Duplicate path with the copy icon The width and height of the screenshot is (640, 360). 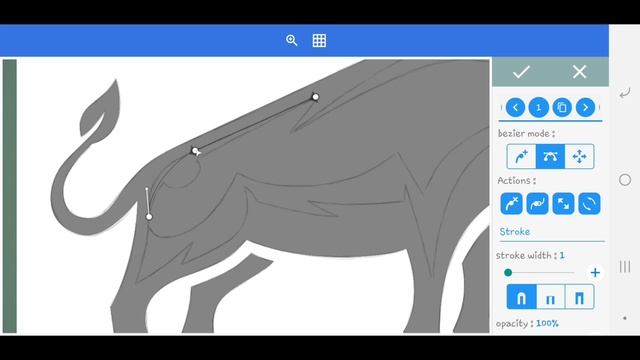pyautogui.click(x=562, y=107)
